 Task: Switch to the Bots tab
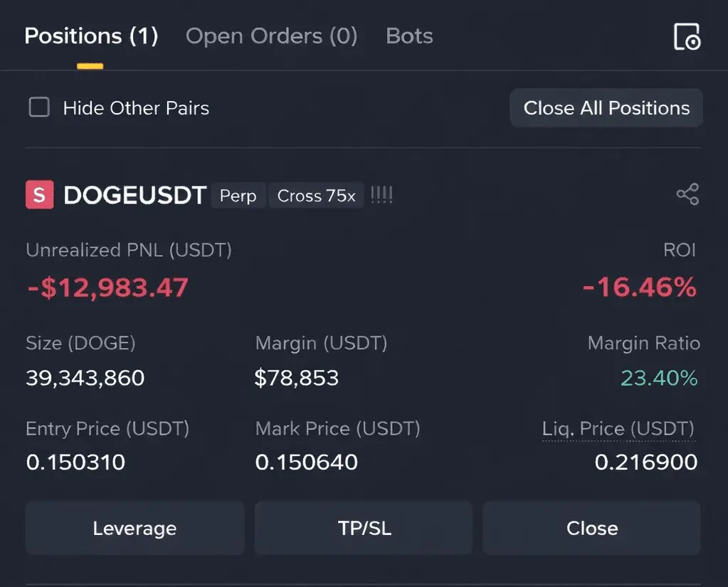(409, 36)
